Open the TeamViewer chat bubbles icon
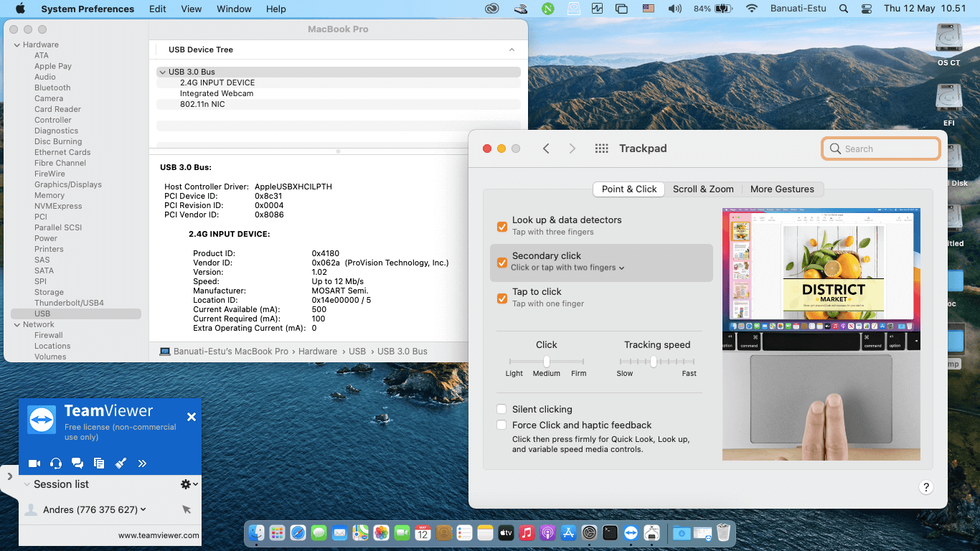 (x=77, y=463)
